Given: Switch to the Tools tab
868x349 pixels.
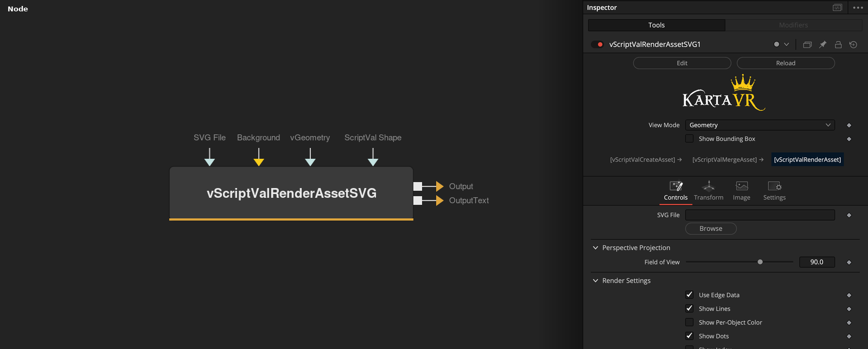Looking at the screenshot, I should [x=656, y=25].
